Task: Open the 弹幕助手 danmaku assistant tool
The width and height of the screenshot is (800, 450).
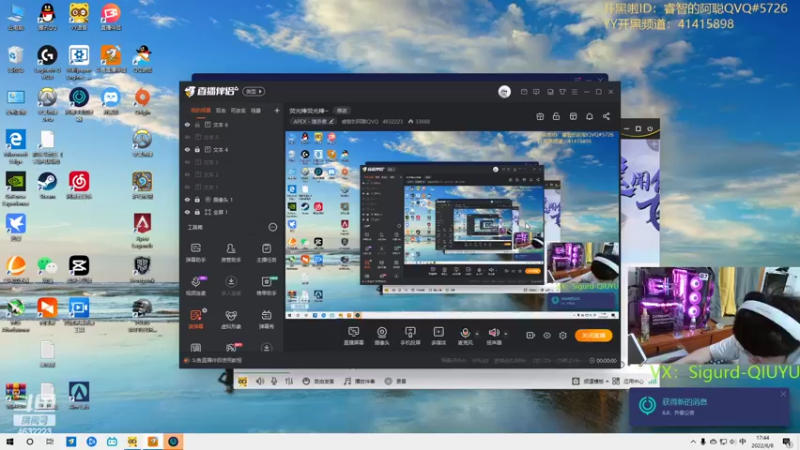Action: tap(196, 253)
